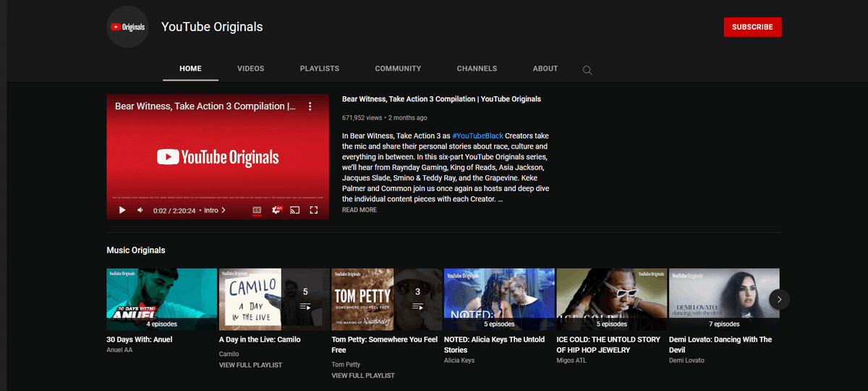
Task: Click the 0:02 / 2:20:24 time display
Action: 174,211
